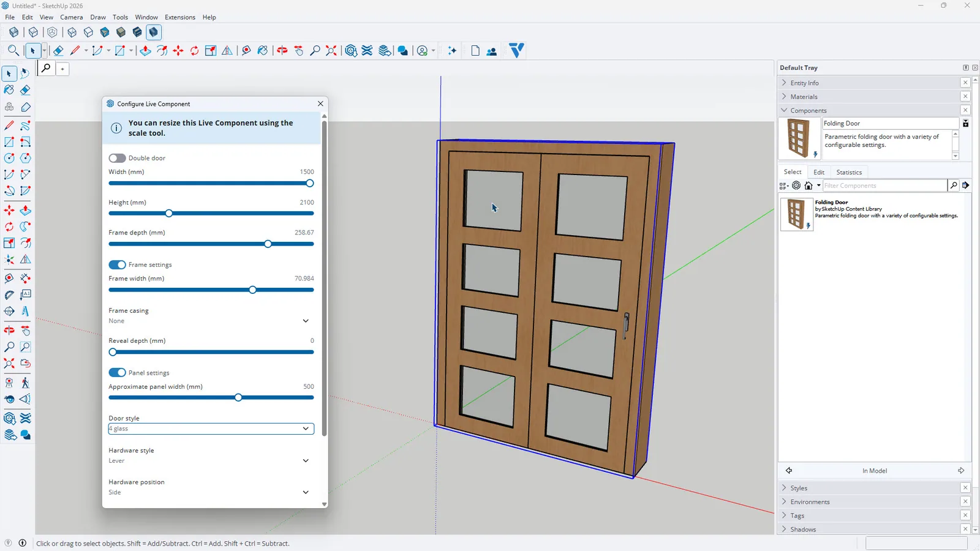Switch to the Statistics tab

[849, 172]
